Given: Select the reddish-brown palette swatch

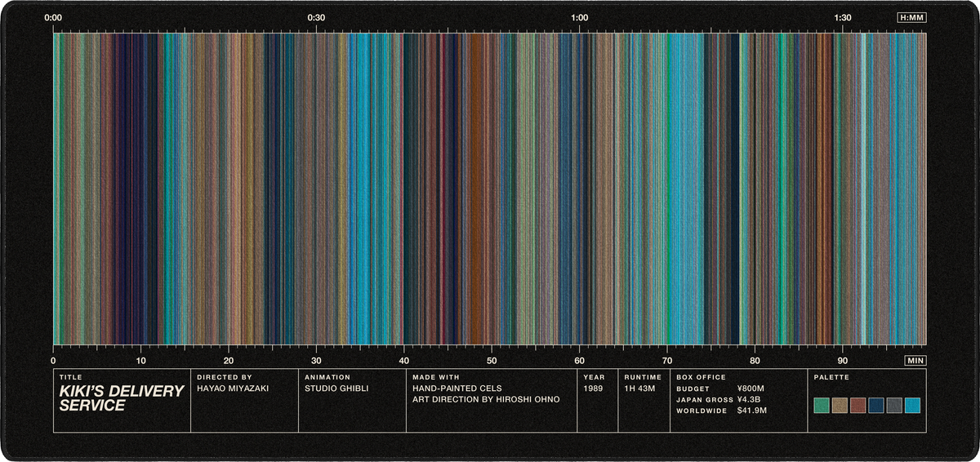Looking at the screenshot, I should point(857,405).
